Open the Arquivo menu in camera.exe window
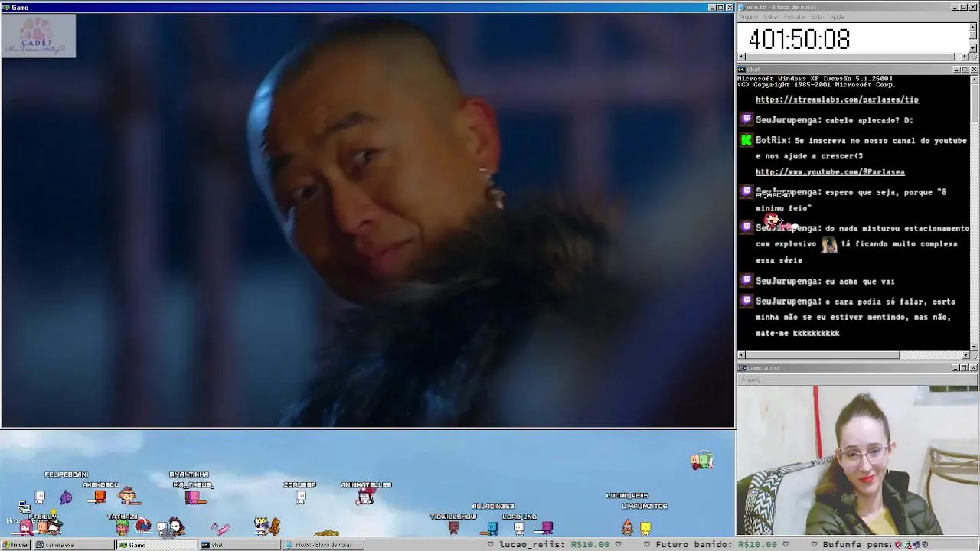Image resolution: width=980 pixels, height=551 pixels. [750, 380]
